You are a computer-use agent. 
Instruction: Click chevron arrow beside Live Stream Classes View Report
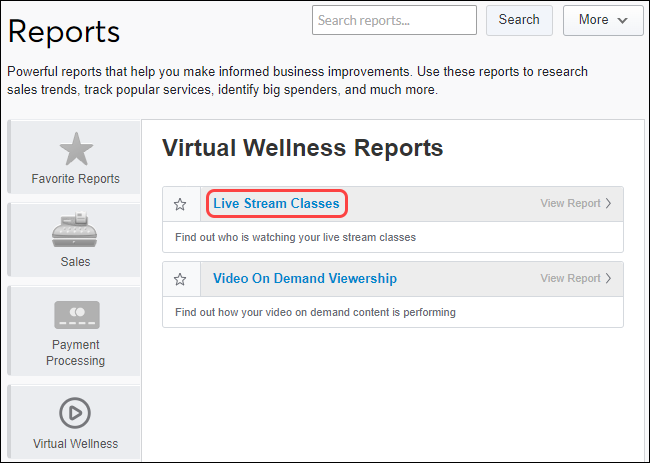point(609,204)
